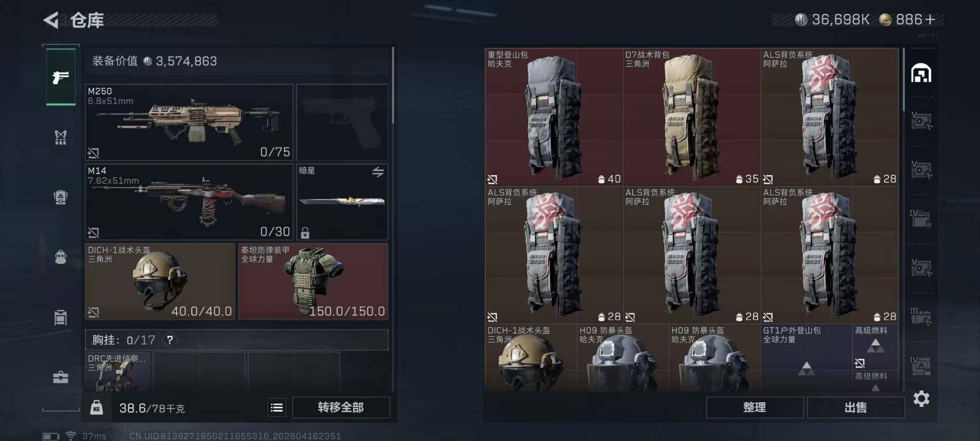Click the 整理 sort button
The image size is (980, 441).
click(x=754, y=407)
